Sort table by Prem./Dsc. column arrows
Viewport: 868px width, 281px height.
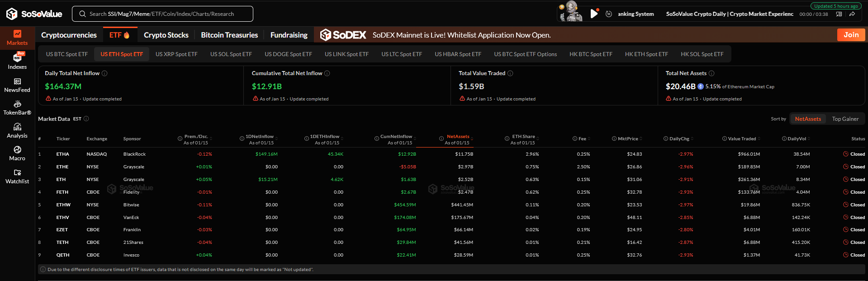211,138
